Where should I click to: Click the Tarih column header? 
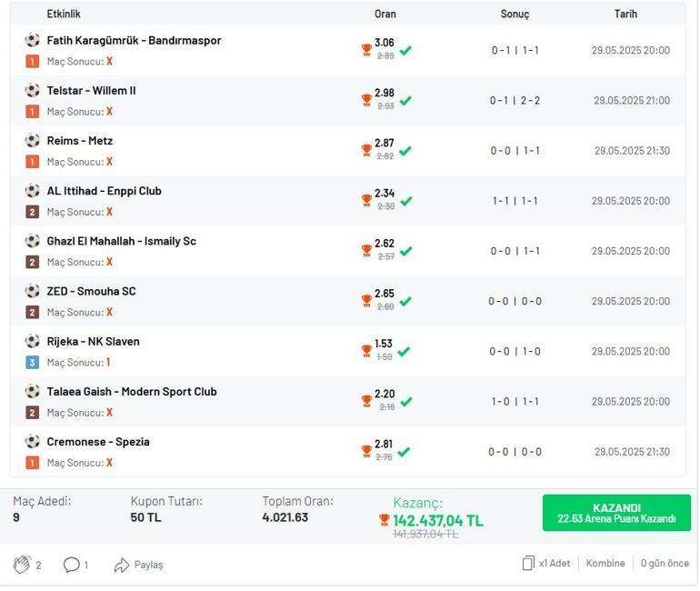click(x=625, y=14)
